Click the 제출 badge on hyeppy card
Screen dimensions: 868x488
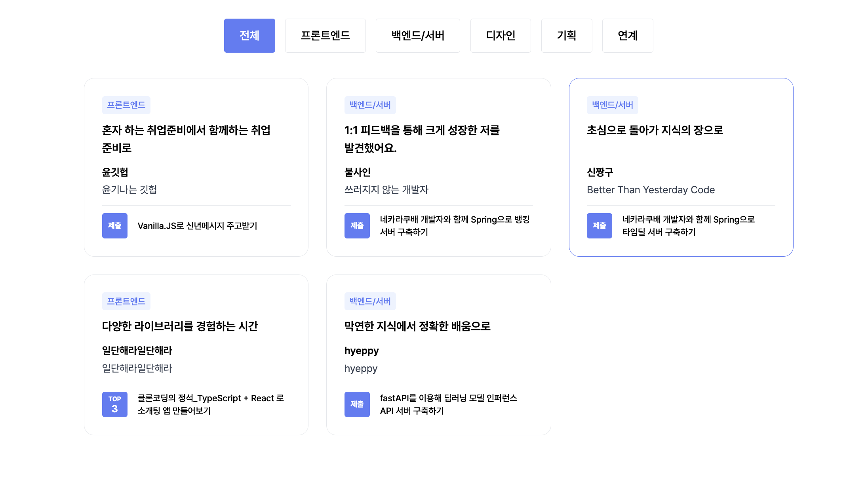pos(357,404)
